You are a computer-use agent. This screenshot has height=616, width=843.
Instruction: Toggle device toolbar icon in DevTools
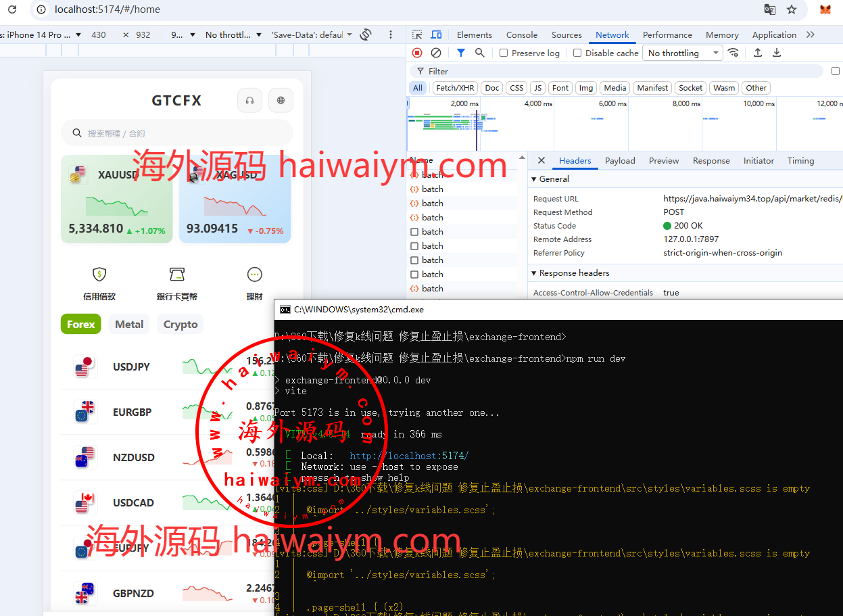coord(436,35)
